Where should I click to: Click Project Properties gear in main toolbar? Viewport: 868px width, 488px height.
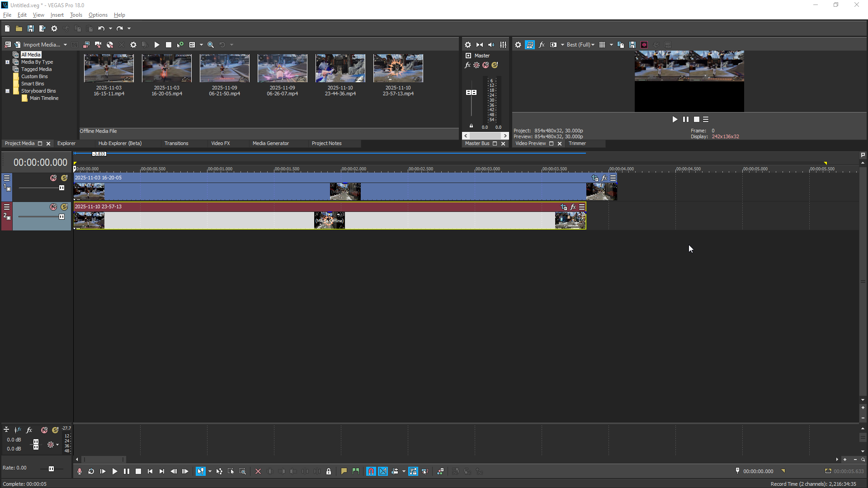(54, 28)
